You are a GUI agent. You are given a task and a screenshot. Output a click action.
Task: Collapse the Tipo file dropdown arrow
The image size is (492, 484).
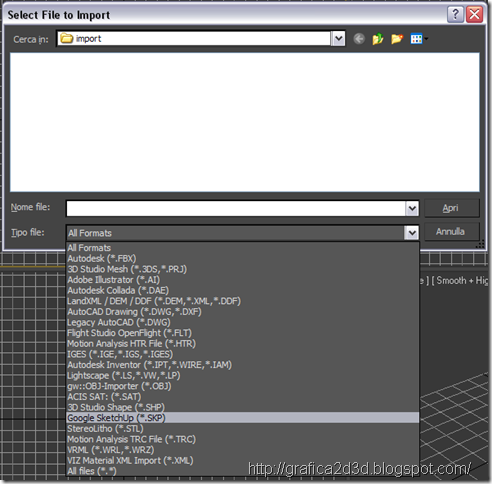pyautogui.click(x=412, y=233)
